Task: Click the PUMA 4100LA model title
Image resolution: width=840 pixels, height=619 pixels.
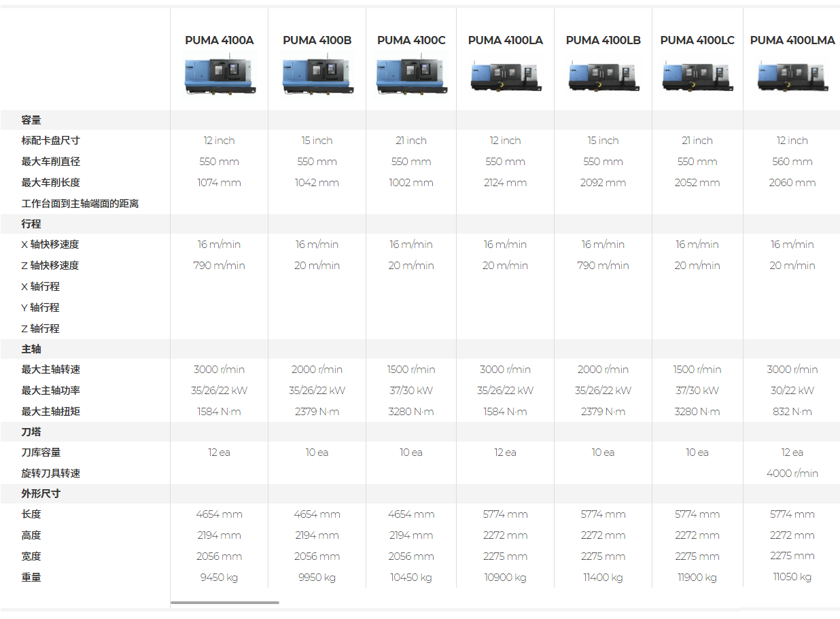Action: tap(506, 40)
